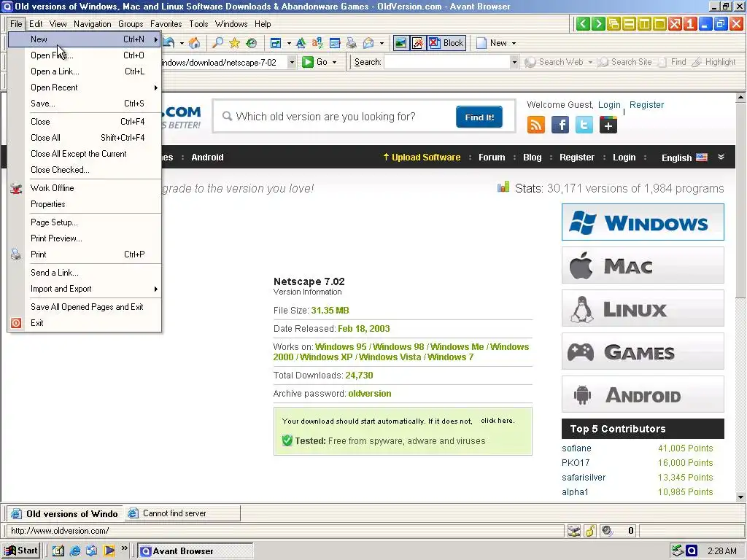
Task: Open the English language selector
Action: pos(693,157)
